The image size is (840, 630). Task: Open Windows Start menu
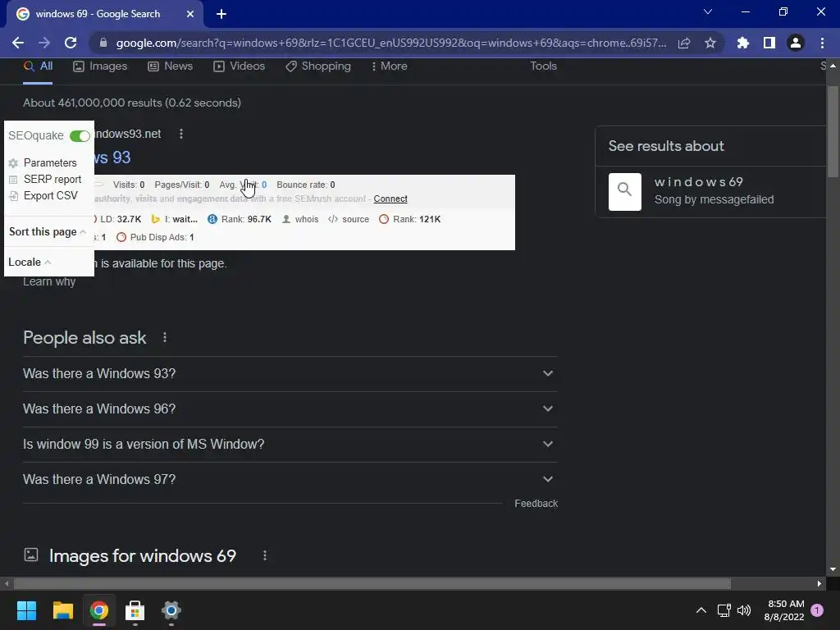tap(26, 610)
